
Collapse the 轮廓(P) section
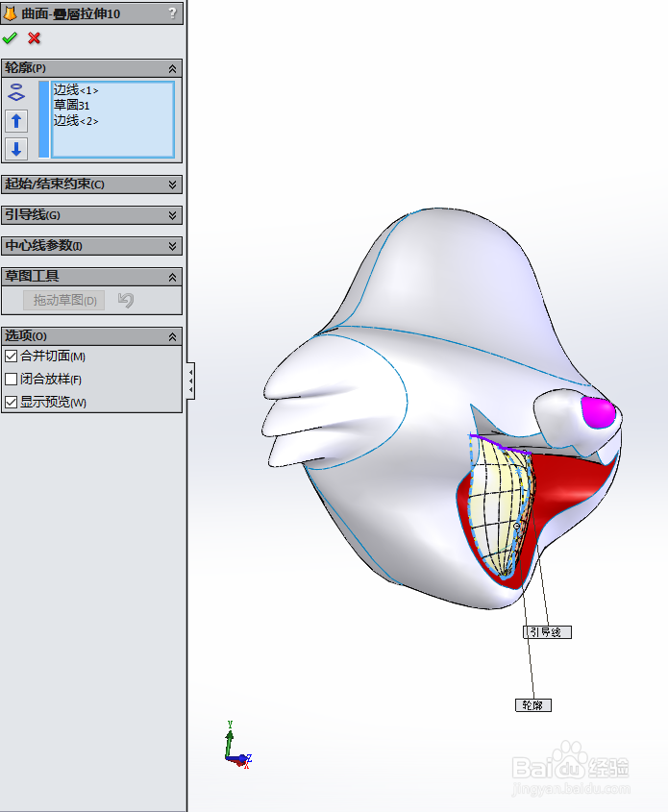coord(172,68)
